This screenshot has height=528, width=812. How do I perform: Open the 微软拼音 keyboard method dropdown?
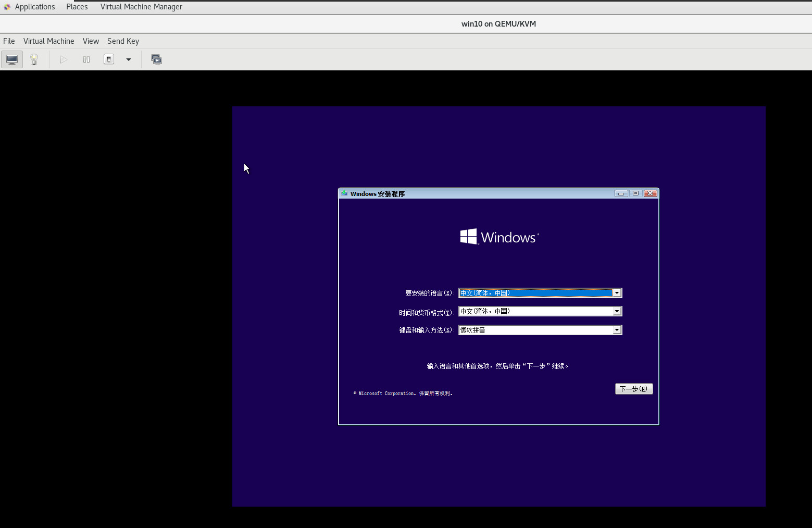tap(617, 329)
